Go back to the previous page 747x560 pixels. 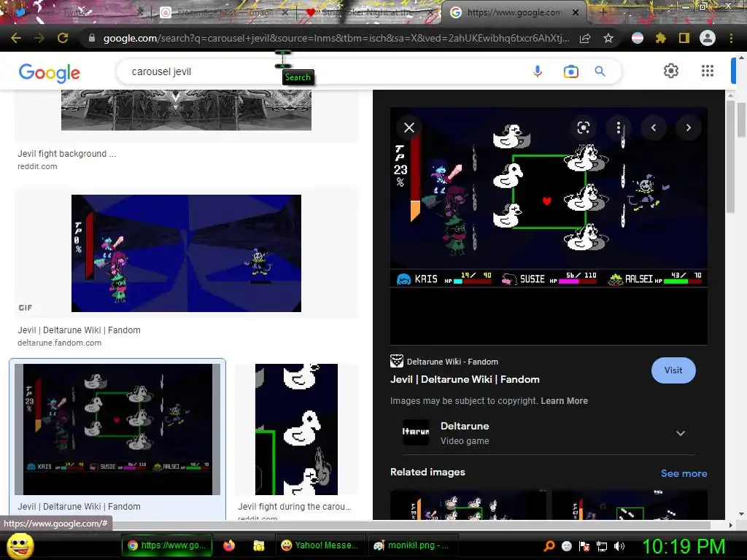16,38
